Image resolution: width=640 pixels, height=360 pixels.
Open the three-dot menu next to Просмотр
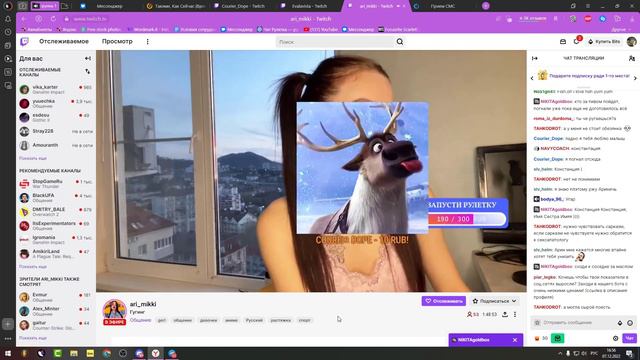(147, 42)
